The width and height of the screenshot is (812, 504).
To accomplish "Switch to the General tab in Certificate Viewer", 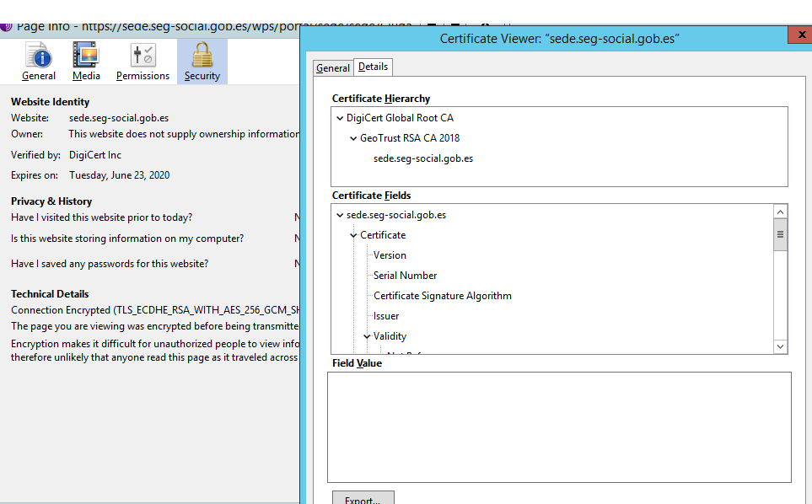I will 333,67.
